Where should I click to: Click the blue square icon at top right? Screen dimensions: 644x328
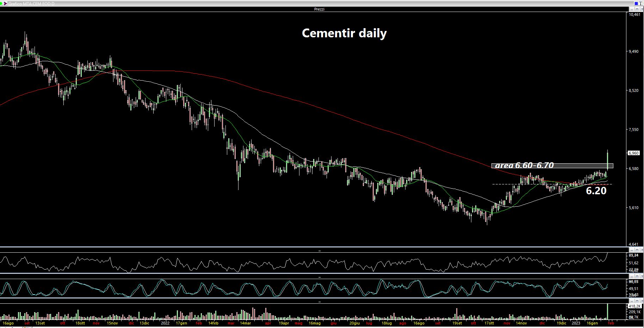click(636, 4)
